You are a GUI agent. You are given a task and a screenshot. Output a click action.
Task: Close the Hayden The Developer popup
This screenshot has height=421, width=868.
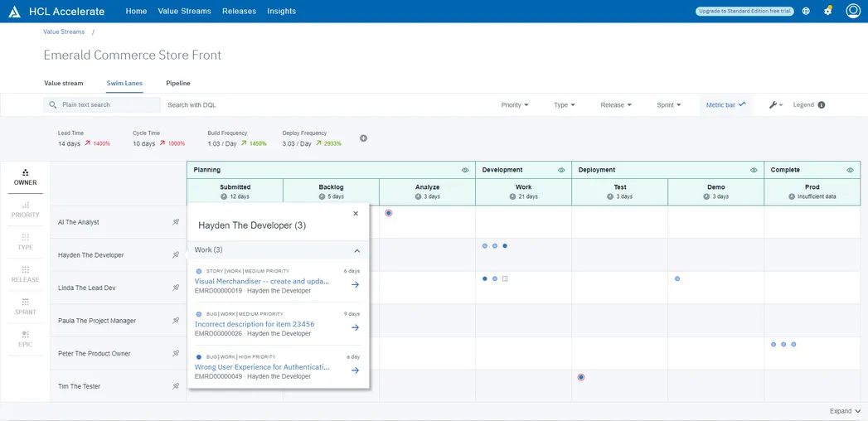(356, 214)
